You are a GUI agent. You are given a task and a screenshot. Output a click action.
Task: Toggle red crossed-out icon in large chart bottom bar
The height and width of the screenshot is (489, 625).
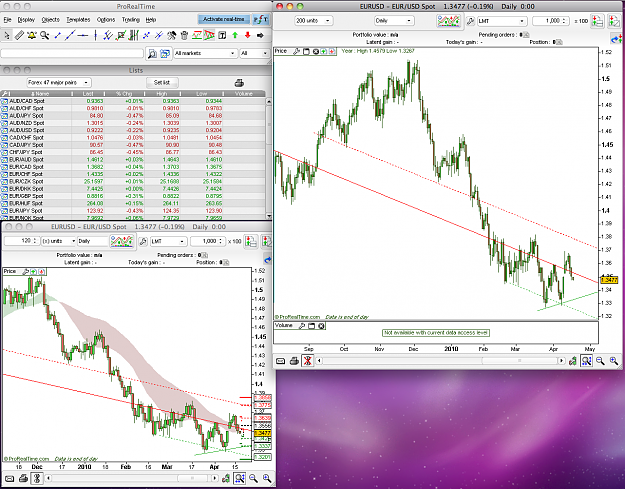pyautogui.click(x=307, y=361)
